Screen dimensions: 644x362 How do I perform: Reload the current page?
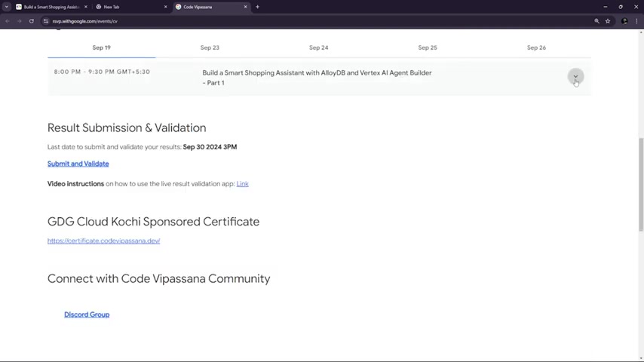click(31, 21)
